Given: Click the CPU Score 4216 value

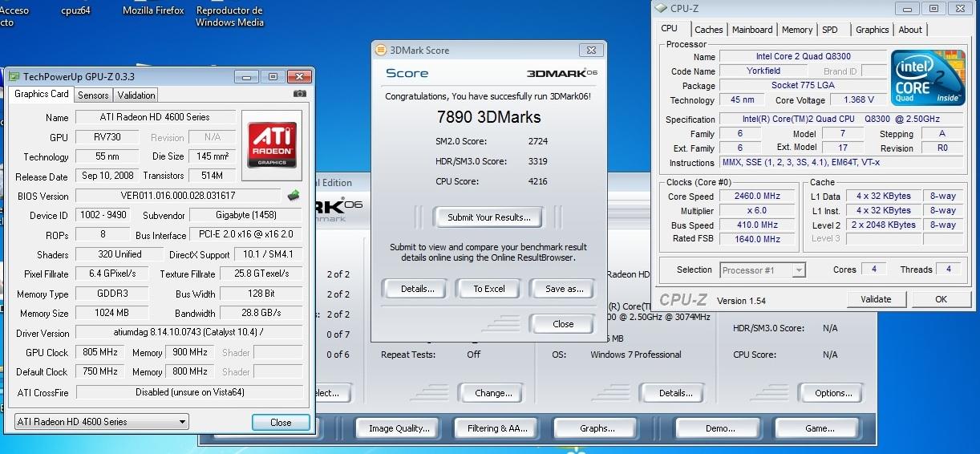Looking at the screenshot, I should 537,181.
